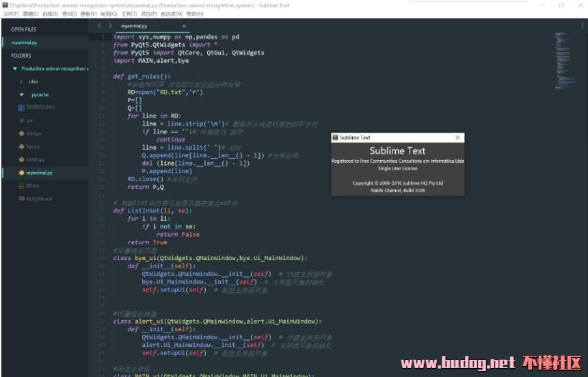588x377 pixels.
Task: Click the 'class bye_ui' definition line
Action: point(210,258)
